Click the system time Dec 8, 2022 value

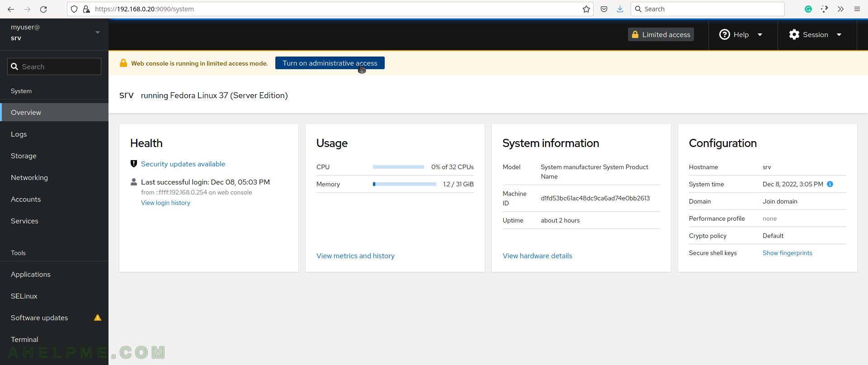click(793, 184)
